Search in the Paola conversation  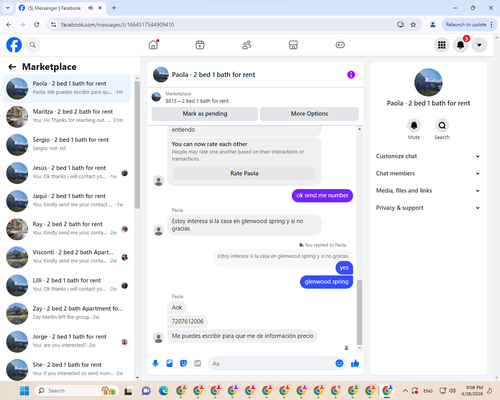pyautogui.click(x=442, y=126)
